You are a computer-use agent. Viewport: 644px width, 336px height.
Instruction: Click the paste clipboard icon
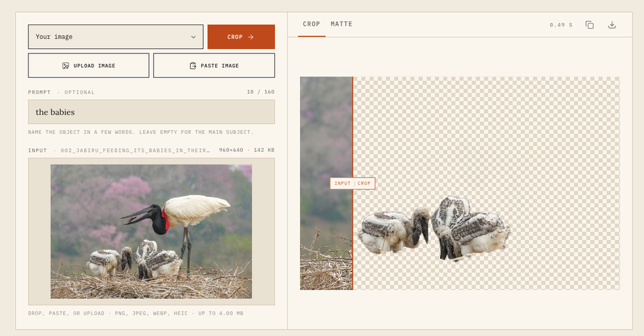tap(192, 66)
